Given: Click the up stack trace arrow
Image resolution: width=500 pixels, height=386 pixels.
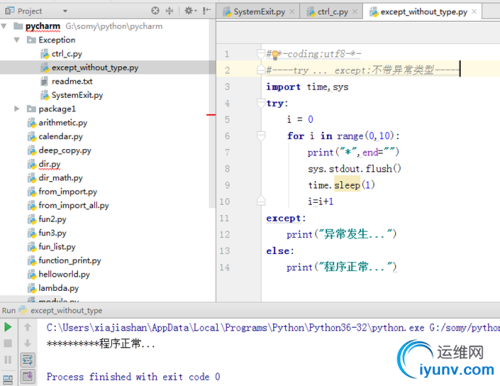Looking at the screenshot, I should click(x=28, y=327).
